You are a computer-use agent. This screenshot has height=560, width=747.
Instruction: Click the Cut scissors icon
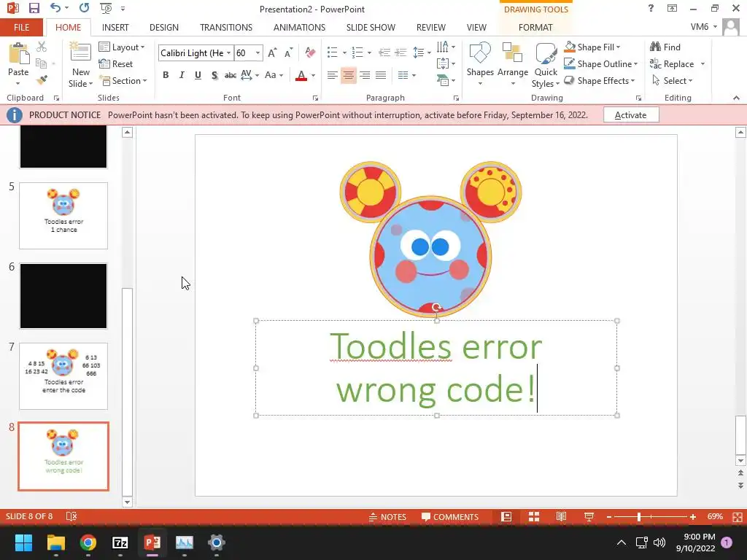pos(42,47)
